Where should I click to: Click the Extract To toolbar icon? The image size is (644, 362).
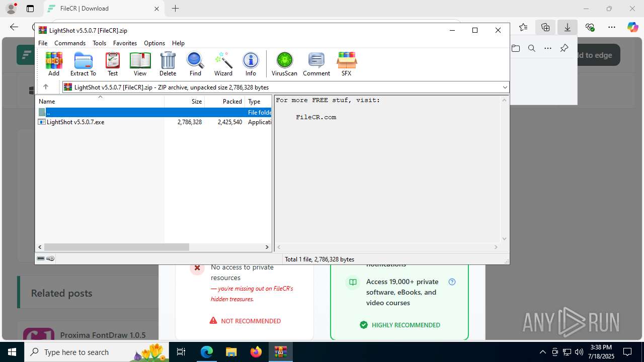(x=83, y=64)
